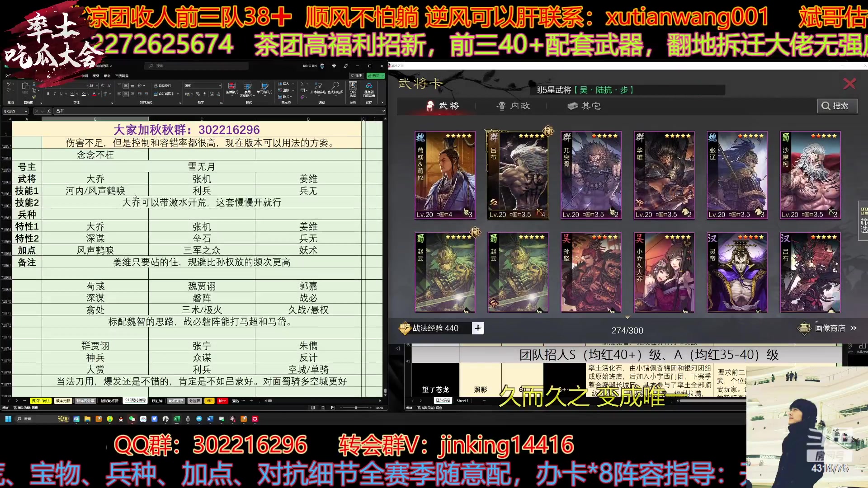The image size is (868, 488).
Task: Open the Excel name box dropdown
Action: (x=25, y=111)
